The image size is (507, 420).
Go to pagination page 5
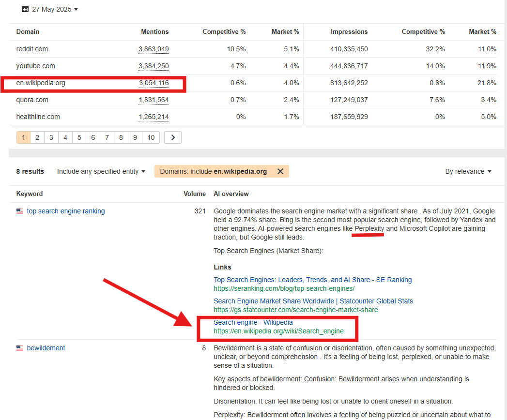click(x=79, y=137)
